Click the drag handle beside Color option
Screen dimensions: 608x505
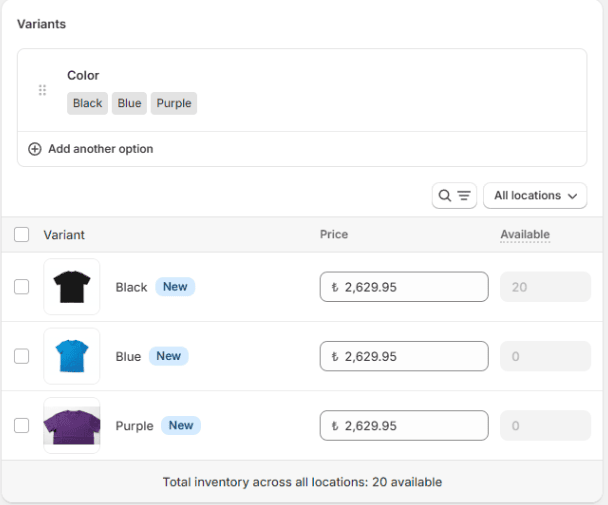[42, 90]
